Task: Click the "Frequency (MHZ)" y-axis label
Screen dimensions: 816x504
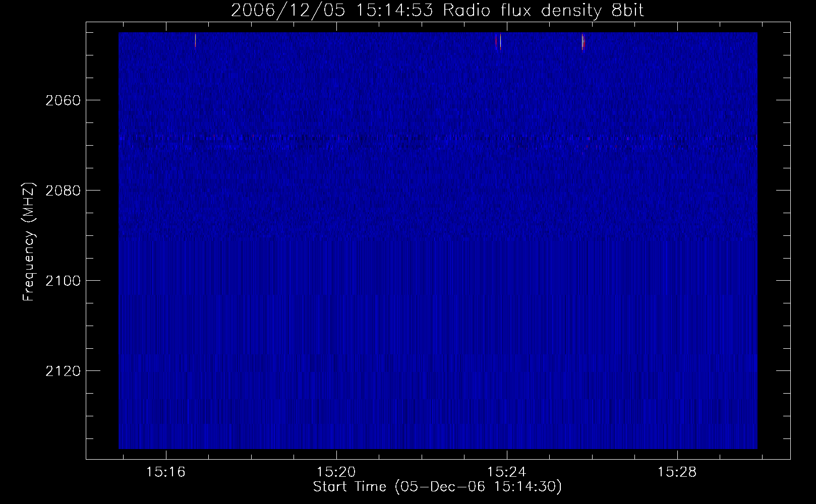Action: pyautogui.click(x=29, y=242)
